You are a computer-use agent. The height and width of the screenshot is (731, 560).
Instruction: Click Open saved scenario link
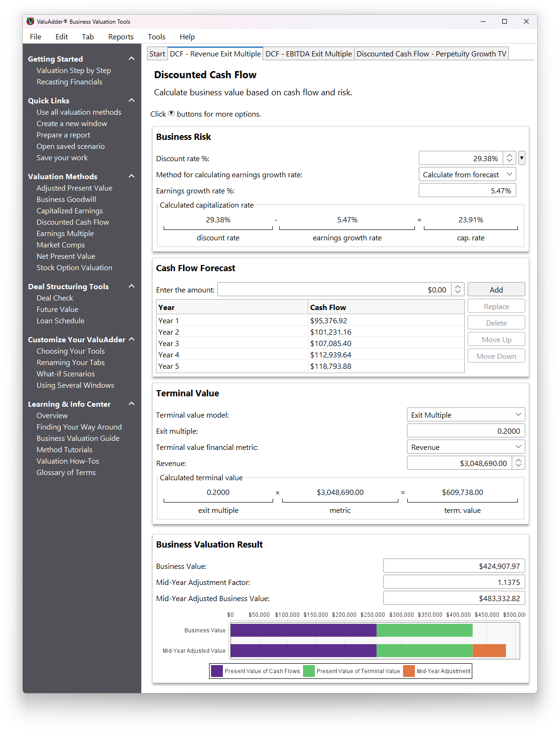click(71, 146)
